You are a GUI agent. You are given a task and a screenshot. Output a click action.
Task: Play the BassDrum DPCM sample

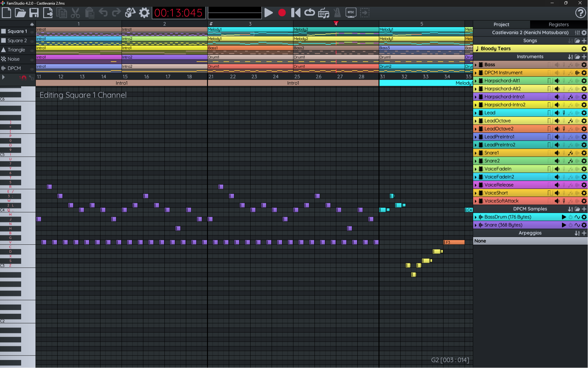564,217
